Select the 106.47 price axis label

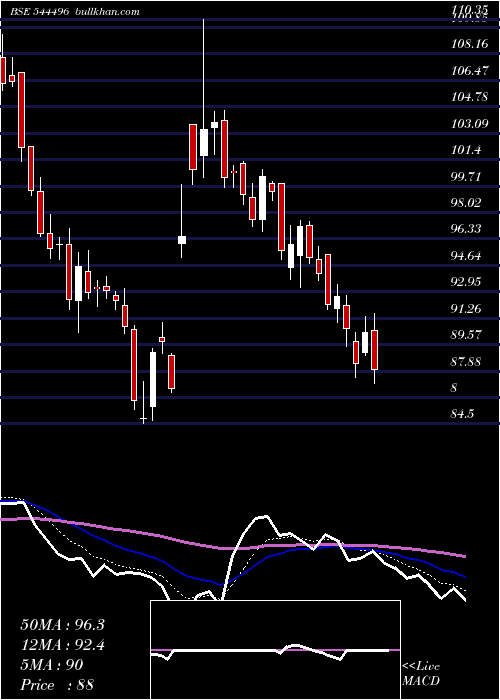[x=469, y=70]
